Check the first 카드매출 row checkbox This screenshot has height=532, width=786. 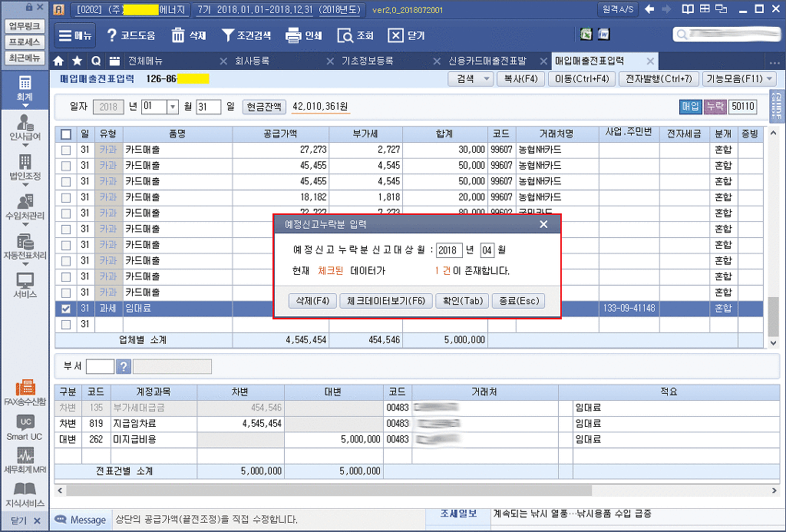pos(66,150)
